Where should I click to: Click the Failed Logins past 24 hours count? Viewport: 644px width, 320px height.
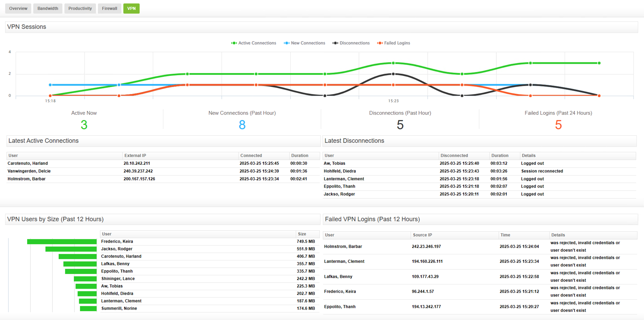558,125
